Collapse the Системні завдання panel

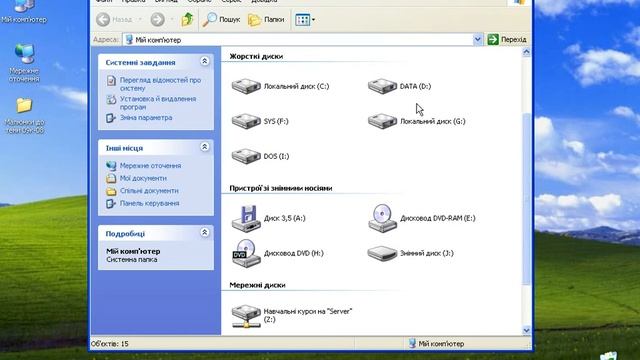[204, 61]
